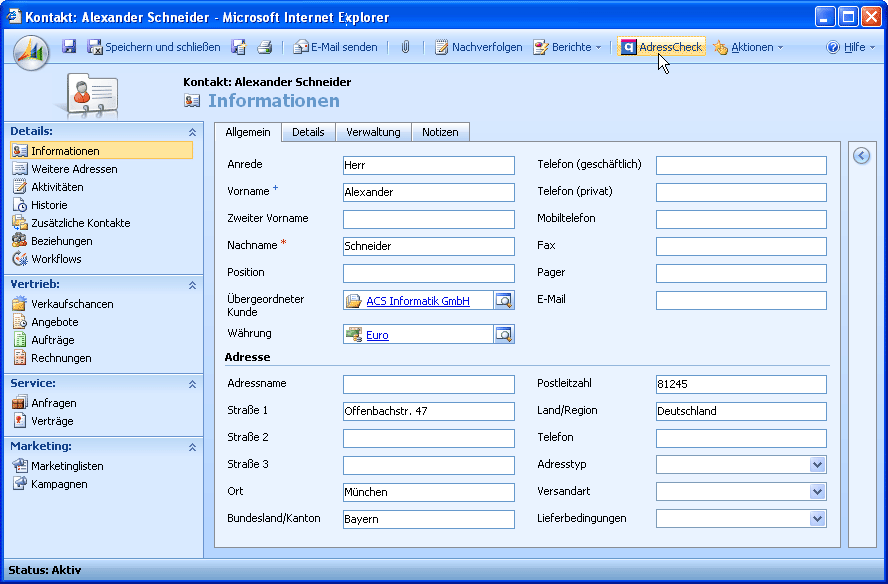Click the Microsoft Dynamics CRM orb logo

click(31, 53)
